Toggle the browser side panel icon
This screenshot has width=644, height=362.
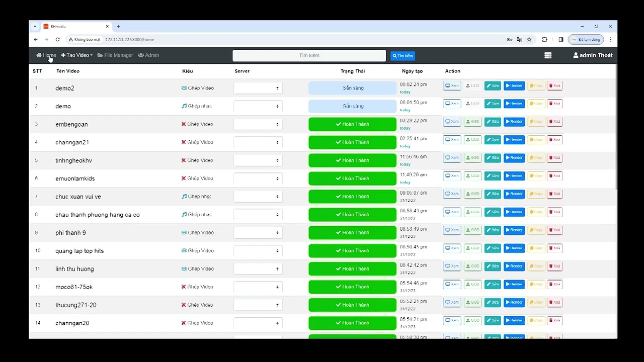pos(560,39)
